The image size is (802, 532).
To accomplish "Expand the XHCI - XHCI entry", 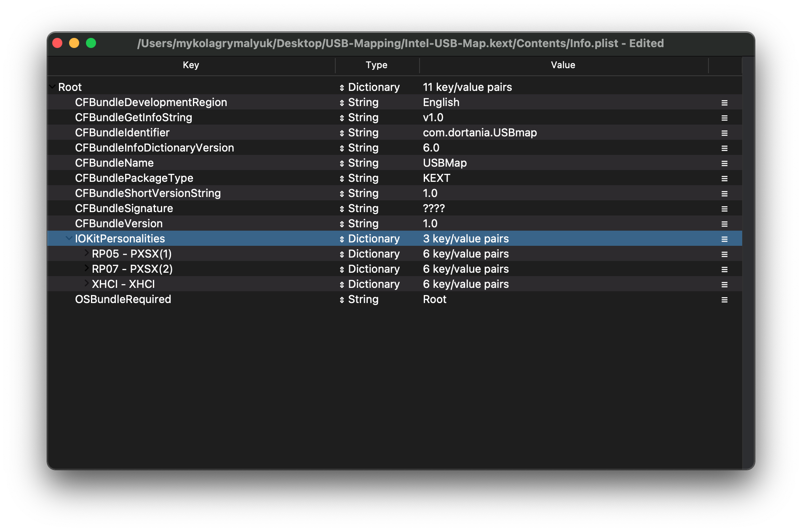I will [86, 283].
